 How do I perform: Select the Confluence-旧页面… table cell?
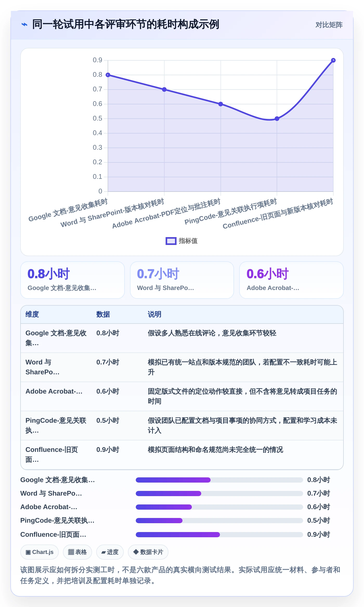point(56,455)
